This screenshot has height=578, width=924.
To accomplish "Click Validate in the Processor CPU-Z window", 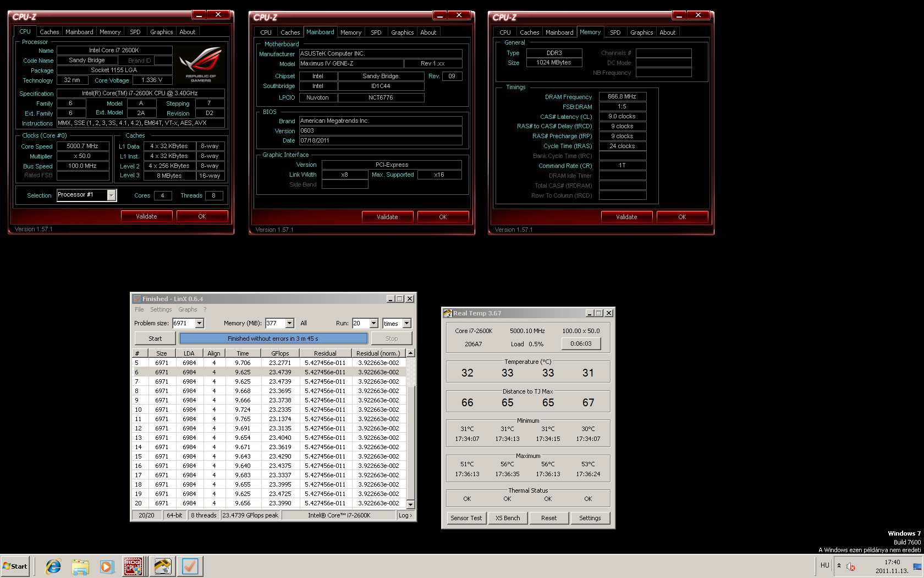I will tap(146, 216).
